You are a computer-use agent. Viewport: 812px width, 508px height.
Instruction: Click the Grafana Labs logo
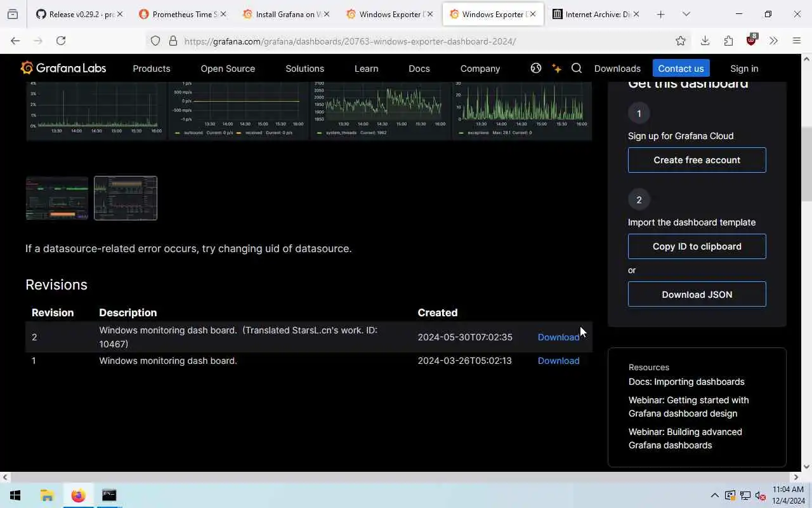[x=63, y=68]
